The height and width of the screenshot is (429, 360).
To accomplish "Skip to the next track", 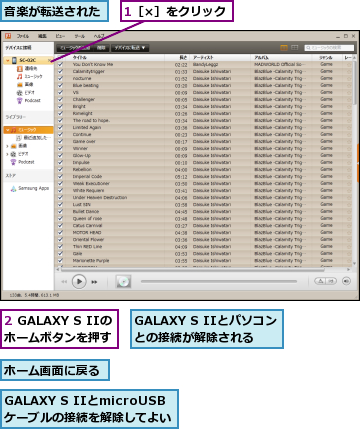I will [94, 282].
